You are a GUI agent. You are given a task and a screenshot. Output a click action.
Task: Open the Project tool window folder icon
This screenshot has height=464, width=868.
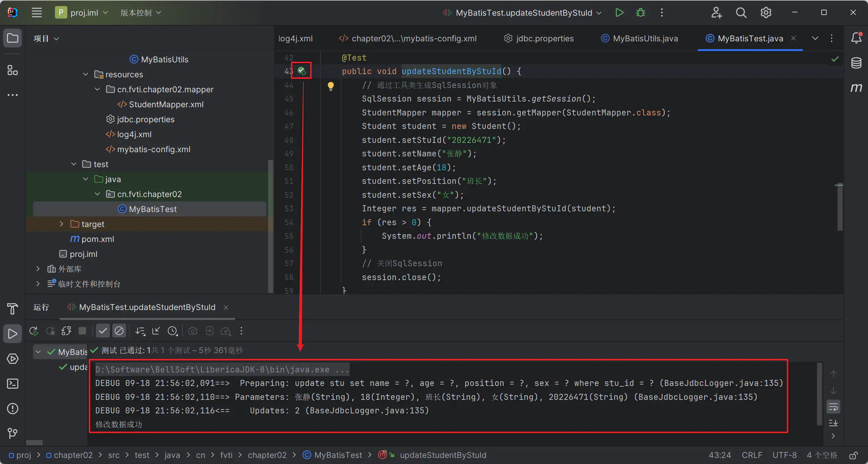12,38
